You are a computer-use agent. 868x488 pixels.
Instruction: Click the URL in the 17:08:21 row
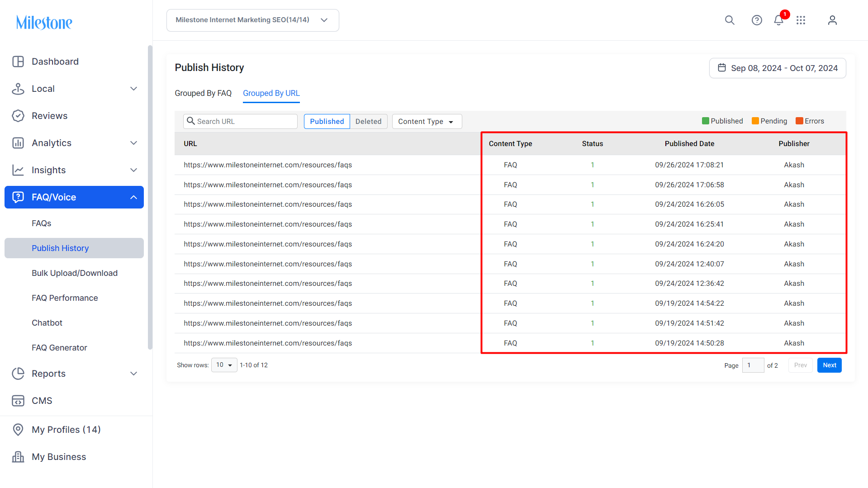pos(268,165)
